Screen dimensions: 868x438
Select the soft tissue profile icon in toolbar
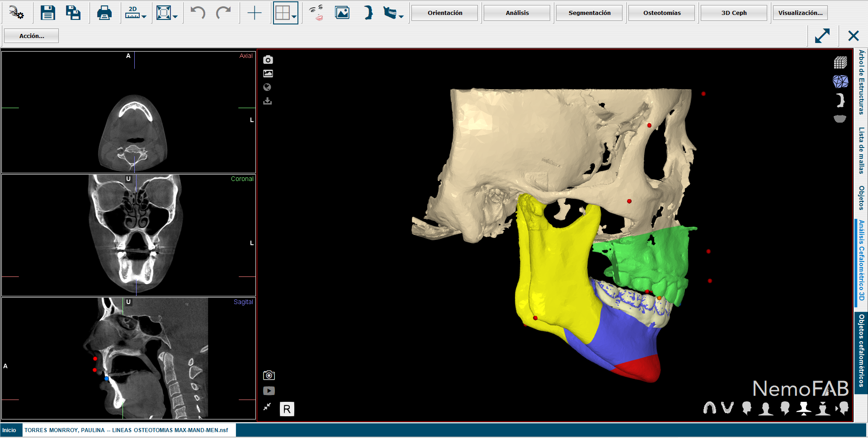click(x=368, y=13)
